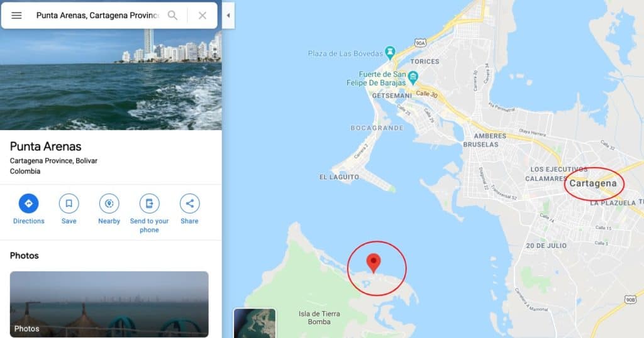The height and width of the screenshot is (338, 644).
Task: Search Nearby places icon
Action: click(x=109, y=204)
